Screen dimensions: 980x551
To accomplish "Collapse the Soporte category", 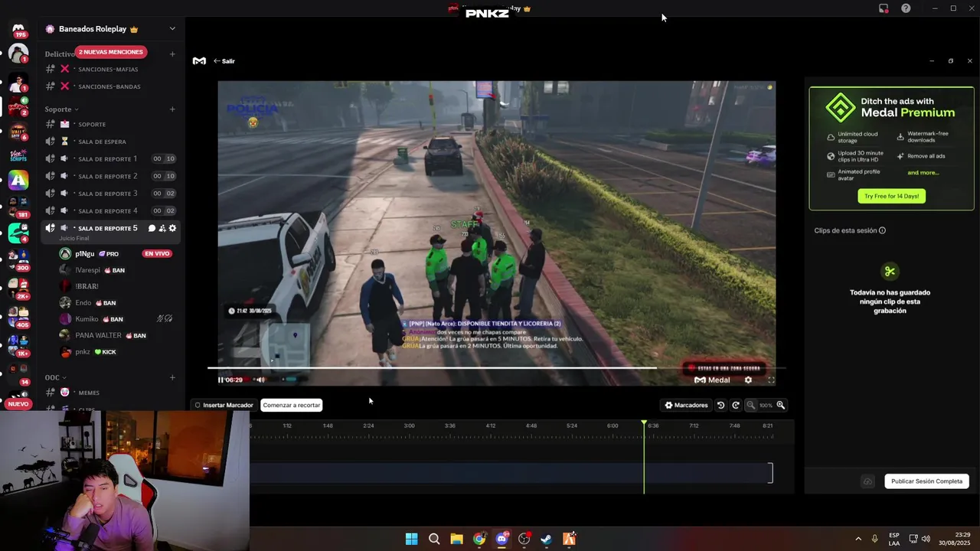I will 61,109.
